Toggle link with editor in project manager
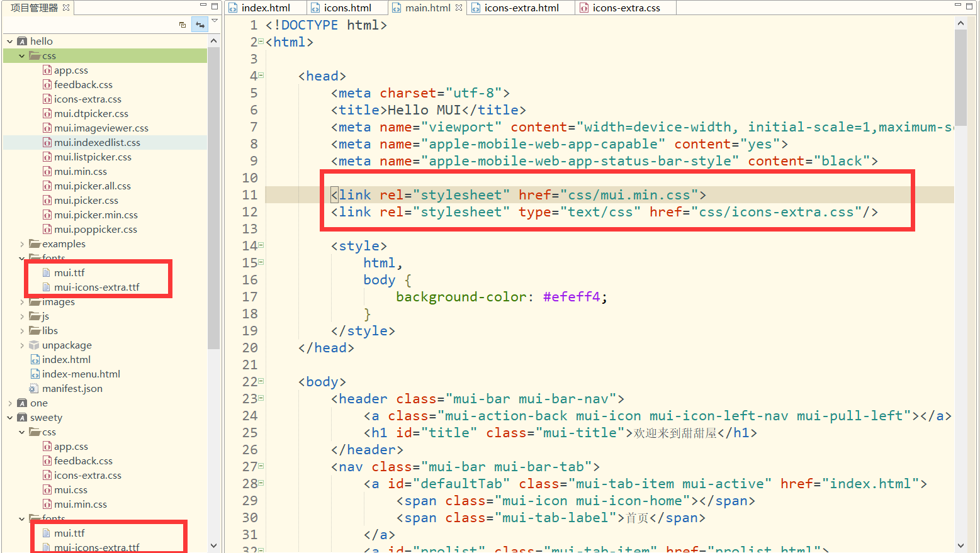The width and height of the screenshot is (980, 553). (x=200, y=25)
